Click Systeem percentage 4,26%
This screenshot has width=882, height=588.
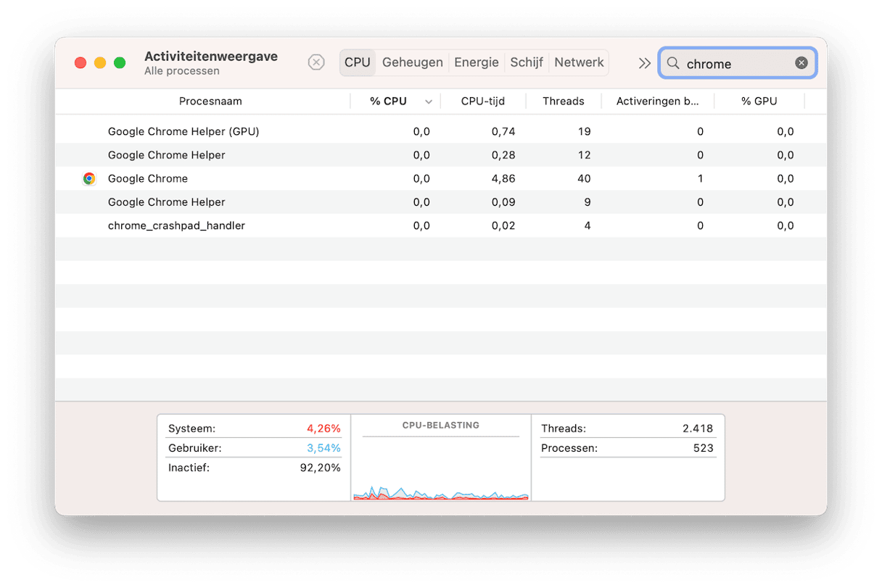[x=323, y=428]
